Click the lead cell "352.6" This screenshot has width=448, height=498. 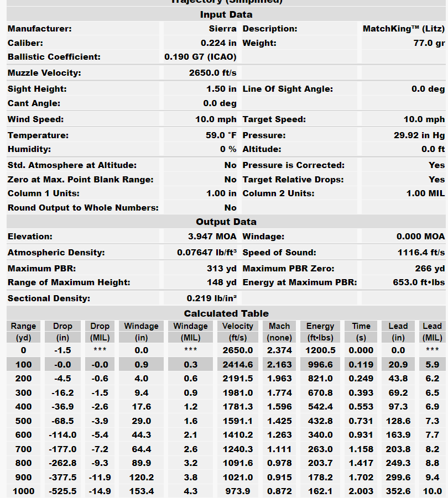398,492
